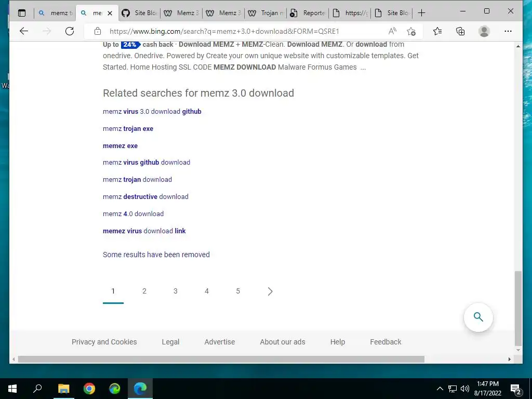Open the tab actions menu icon

click(x=22, y=13)
